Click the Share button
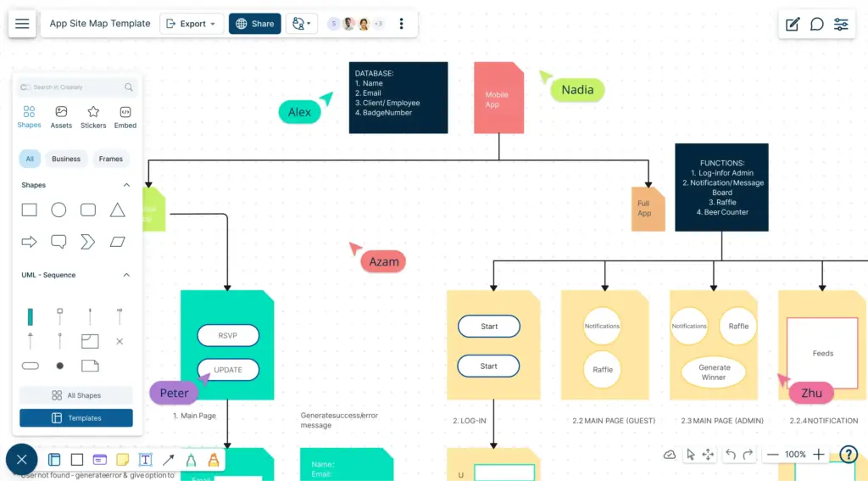868x481 pixels. [x=254, y=24]
